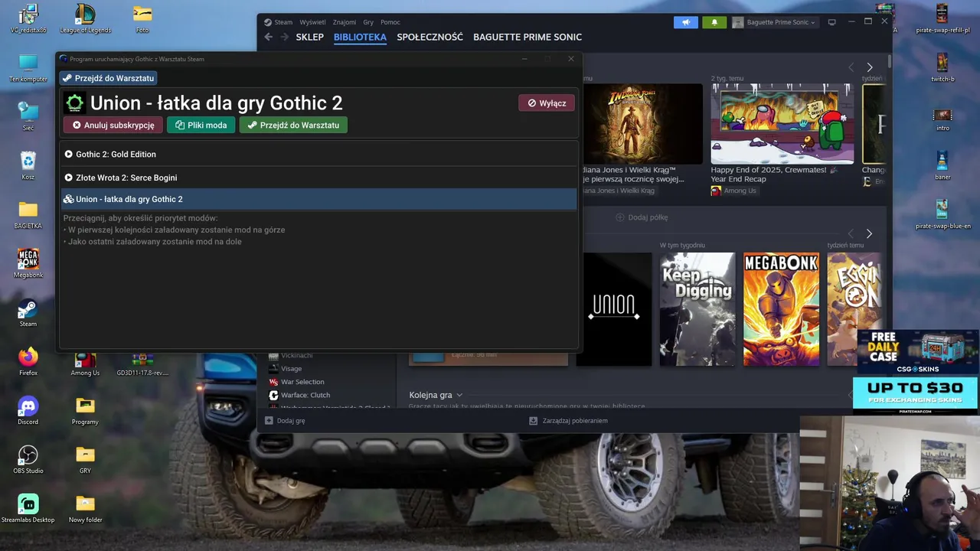Open the Wyświetl menu
The image size is (980, 551).
coord(312,22)
